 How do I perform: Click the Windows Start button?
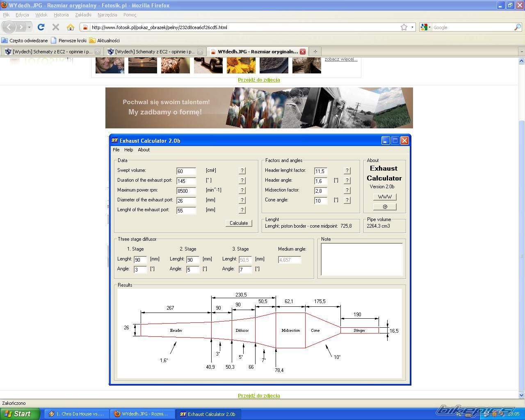coord(20,414)
